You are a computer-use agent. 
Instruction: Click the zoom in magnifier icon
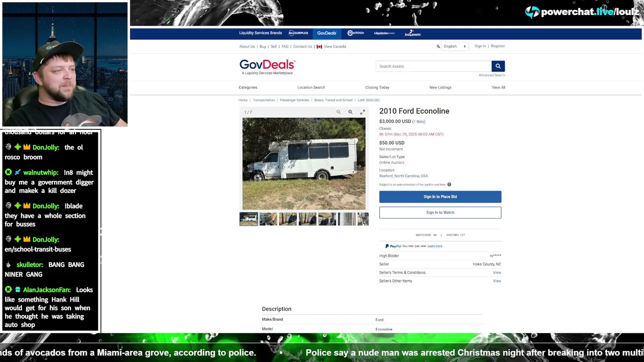(x=350, y=112)
